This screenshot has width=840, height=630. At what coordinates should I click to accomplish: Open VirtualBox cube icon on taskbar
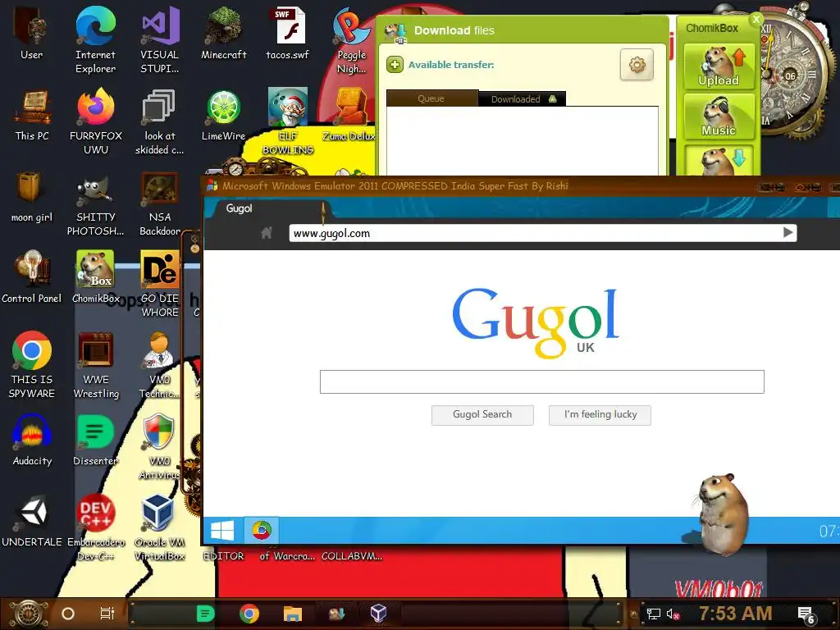pos(379,613)
